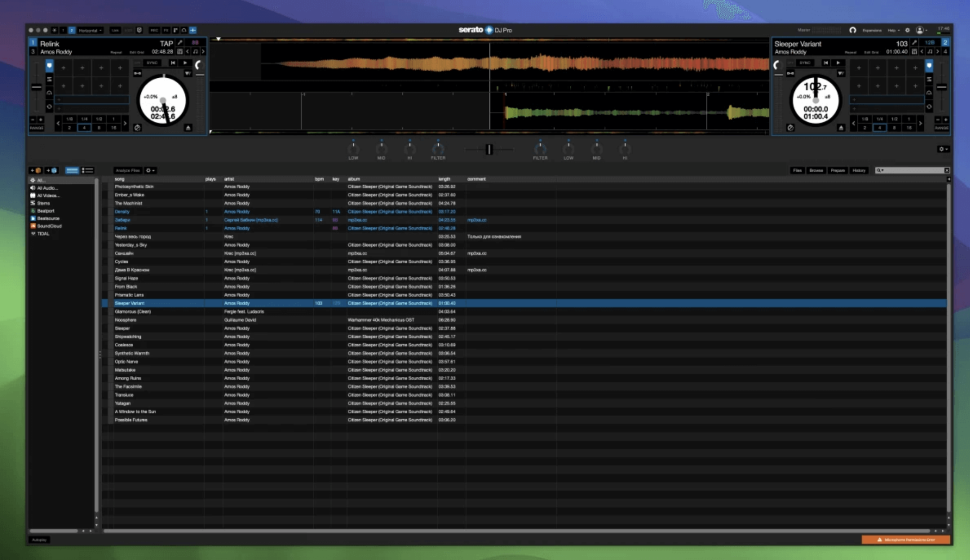Screen dimensions: 970x560
Task: Open the Help dropdown menu
Action: [x=894, y=30]
